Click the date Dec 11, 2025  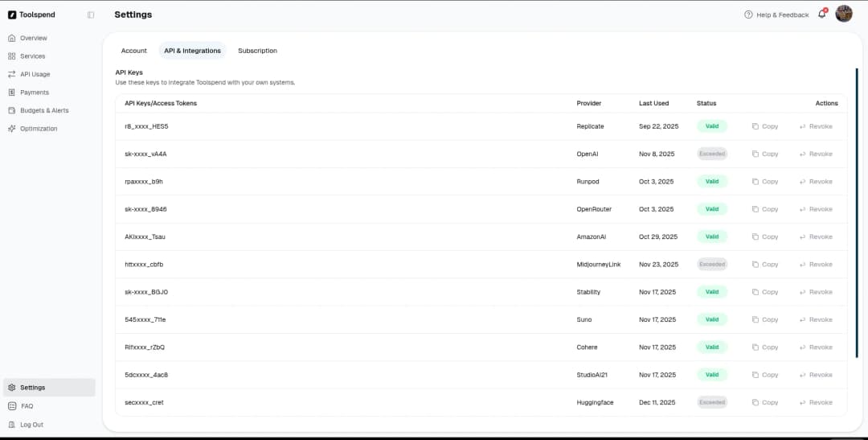pos(657,403)
